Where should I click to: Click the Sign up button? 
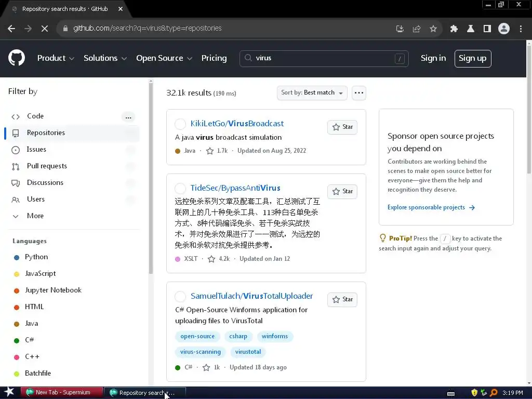tap(473, 58)
